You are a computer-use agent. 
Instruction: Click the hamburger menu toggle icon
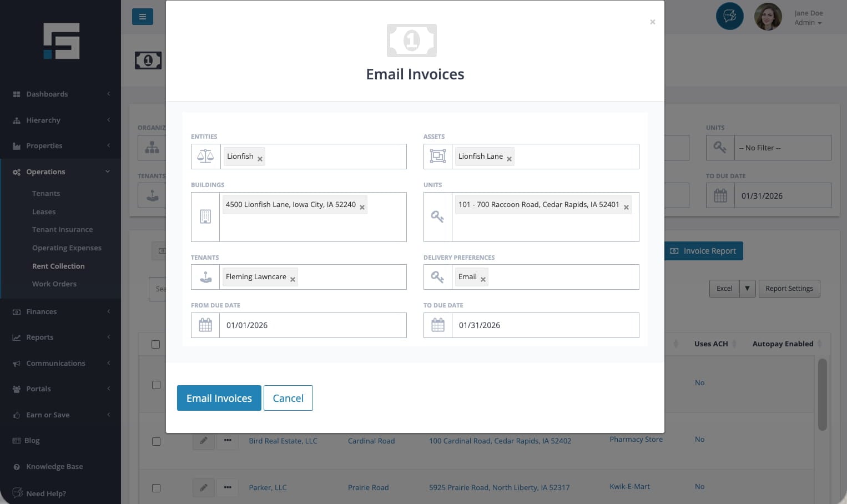click(143, 17)
